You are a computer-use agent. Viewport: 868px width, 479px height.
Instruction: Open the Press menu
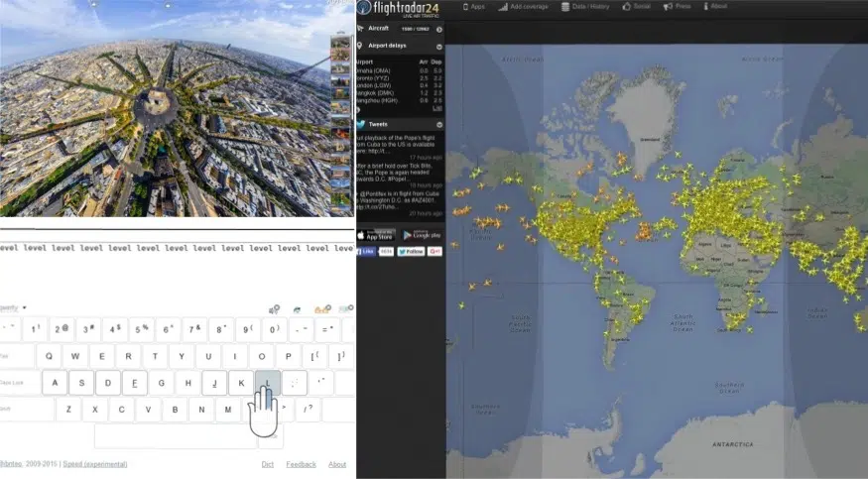[x=677, y=7]
